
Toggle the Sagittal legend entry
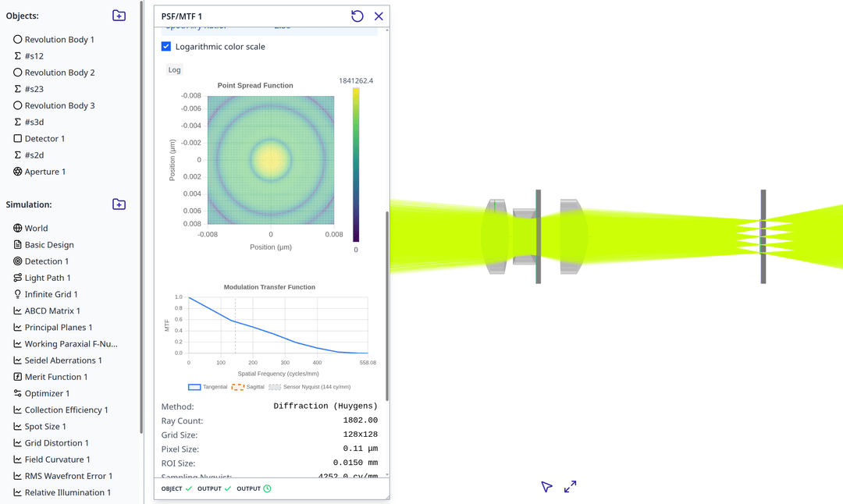pyautogui.click(x=249, y=387)
